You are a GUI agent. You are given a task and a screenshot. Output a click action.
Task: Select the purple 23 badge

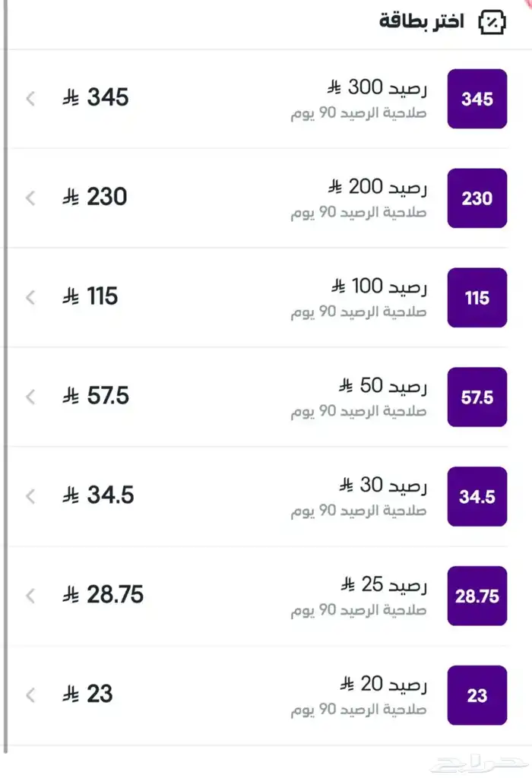point(477,694)
